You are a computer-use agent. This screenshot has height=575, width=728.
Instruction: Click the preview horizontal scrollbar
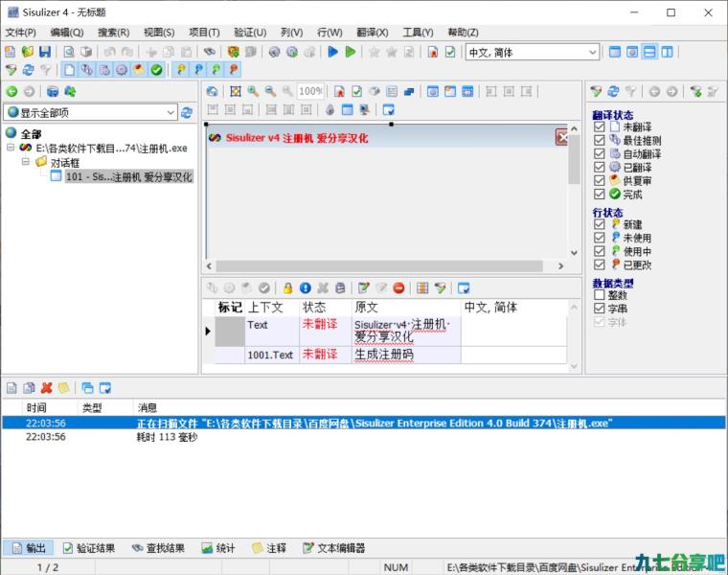(379, 266)
